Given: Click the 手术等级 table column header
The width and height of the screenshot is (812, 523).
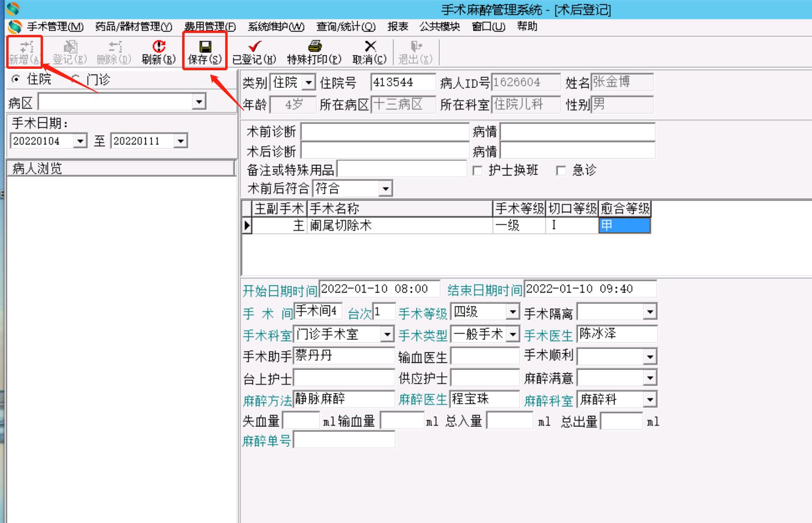Looking at the screenshot, I should click(x=519, y=208).
